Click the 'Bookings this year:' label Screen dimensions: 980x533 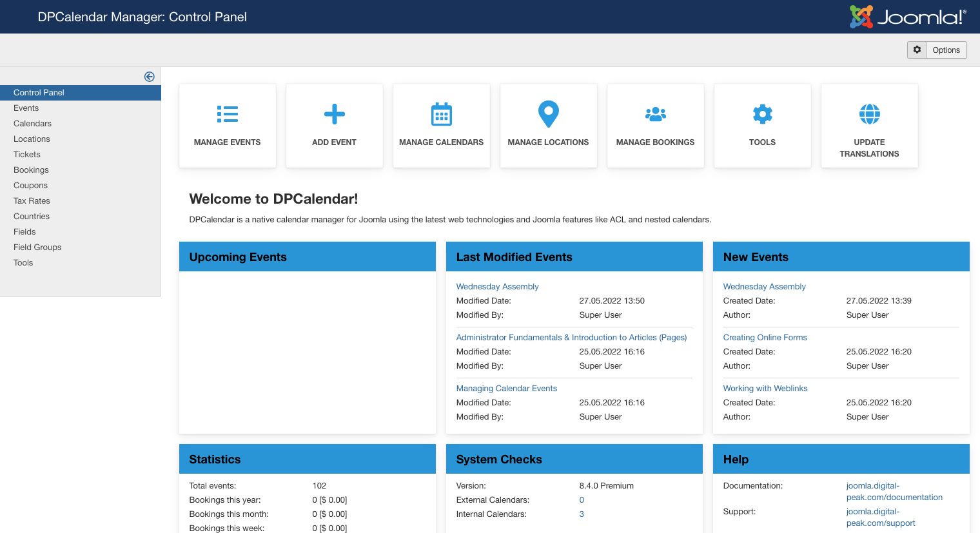(225, 500)
